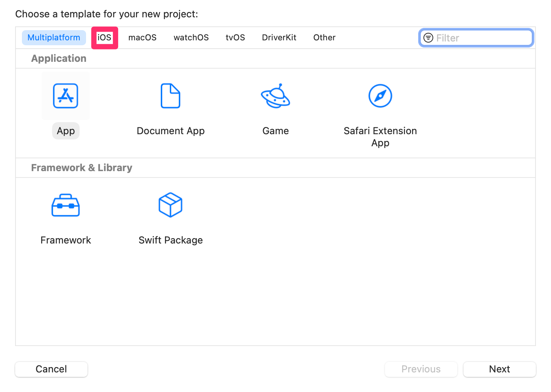Pick the Safari Extension App compass icon
This screenshot has width=551, height=392.
pyautogui.click(x=380, y=96)
